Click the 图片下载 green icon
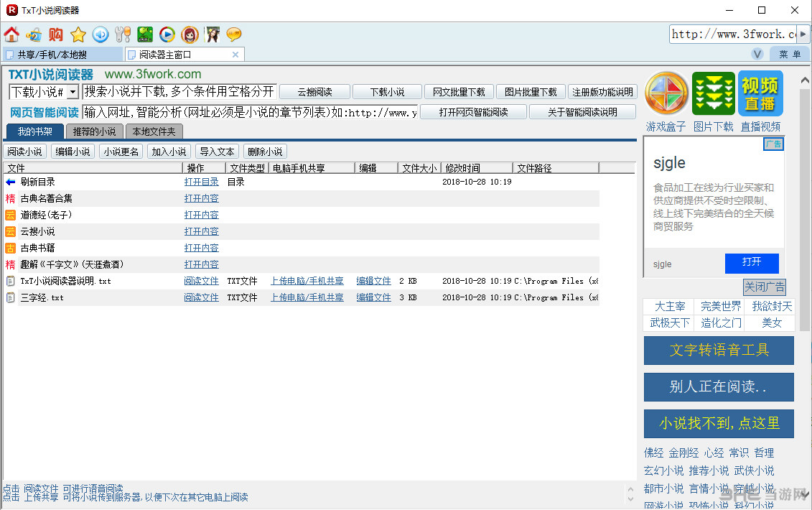Screen dimensions: 812x510 coord(713,93)
